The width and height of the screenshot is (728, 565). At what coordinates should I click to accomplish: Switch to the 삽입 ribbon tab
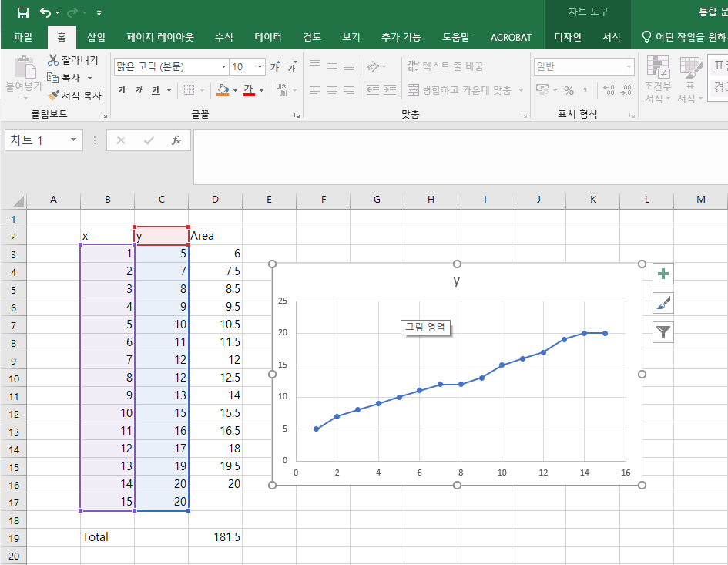[96, 36]
